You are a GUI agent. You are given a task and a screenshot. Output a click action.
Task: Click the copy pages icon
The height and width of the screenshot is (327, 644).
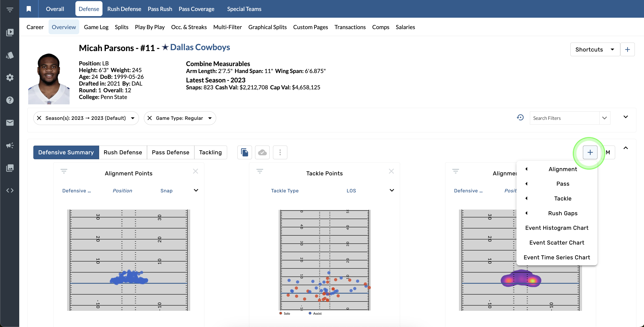click(x=244, y=152)
